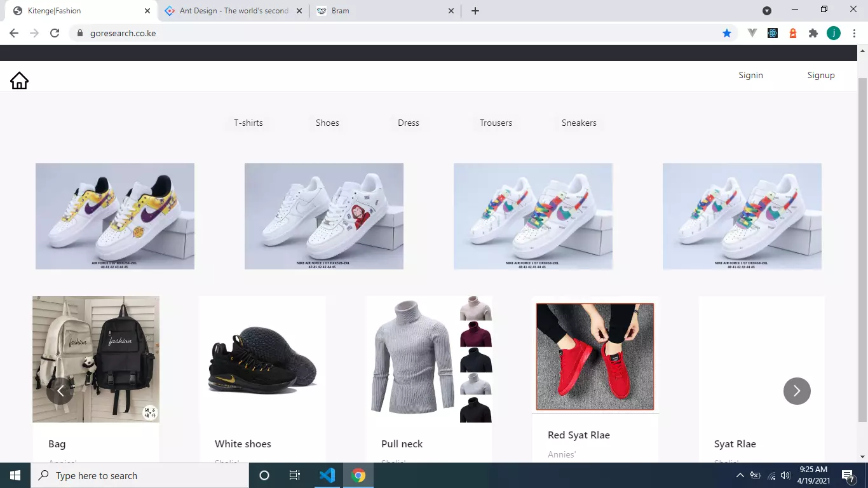Click the Signup link
Screen dimensions: 868x488
click(821, 75)
